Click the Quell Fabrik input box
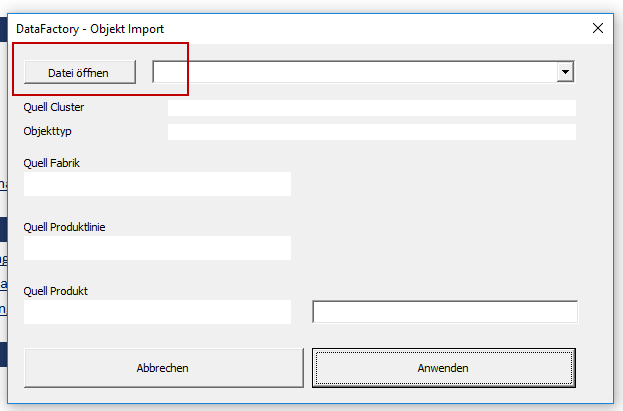The width and height of the screenshot is (623, 411). point(157,184)
